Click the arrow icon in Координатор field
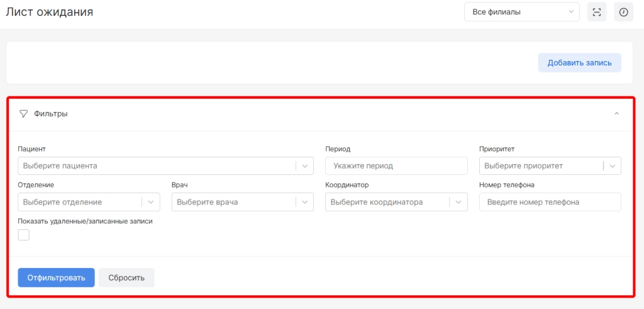 (x=458, y=202)
